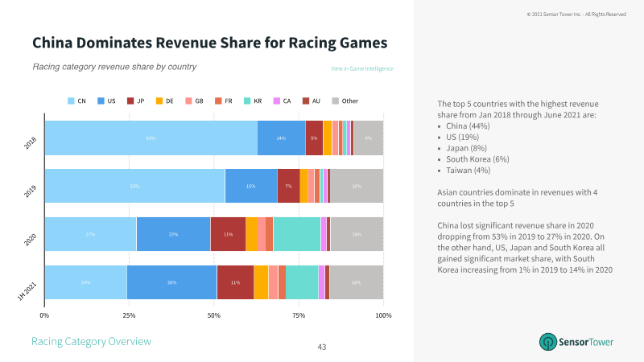Select the 2020 South Korea teal segment

(297, 234)
